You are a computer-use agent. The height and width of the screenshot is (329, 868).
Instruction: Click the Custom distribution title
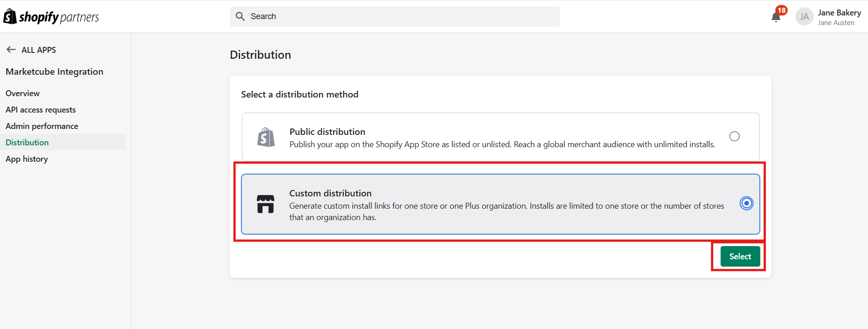[330, 193]
